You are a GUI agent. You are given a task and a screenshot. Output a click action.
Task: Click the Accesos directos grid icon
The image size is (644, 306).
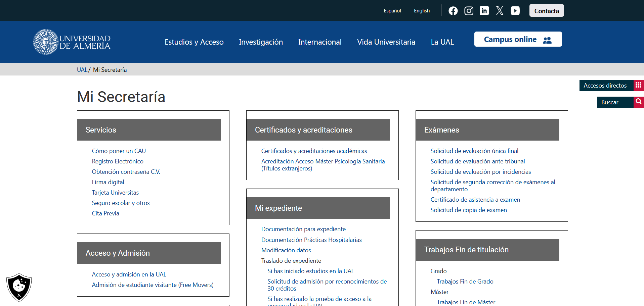pos(639,85)
